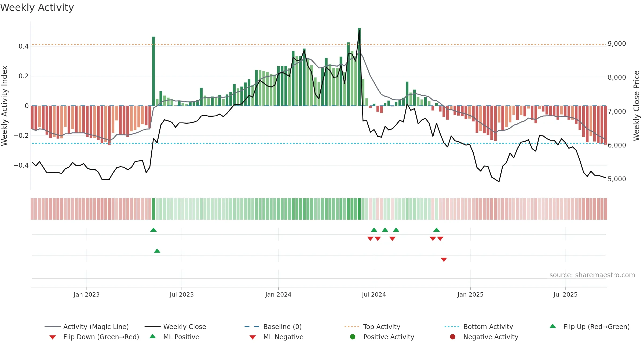The width and height of the screenshot is (644, 362).
Task: Click the red ML Negative marker near late 2024
Action: click(444, 260)
